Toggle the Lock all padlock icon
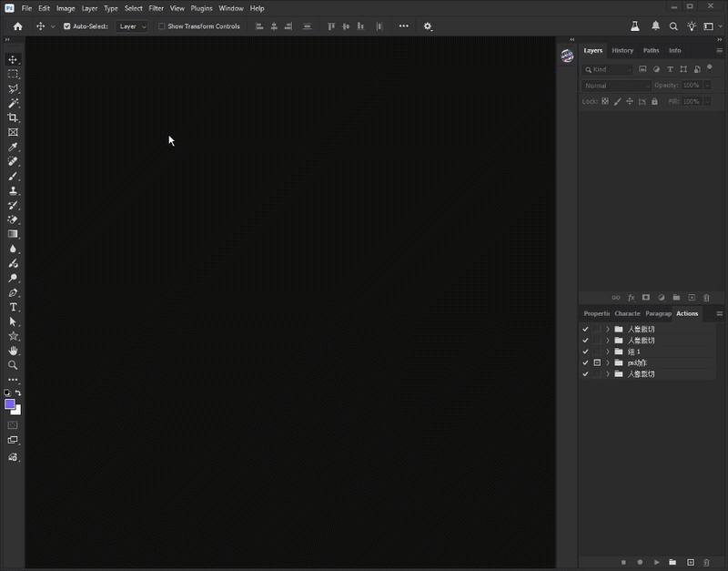The width and height of the screenshot is (728, 571). pyautogui.click(x=654, y=101)
